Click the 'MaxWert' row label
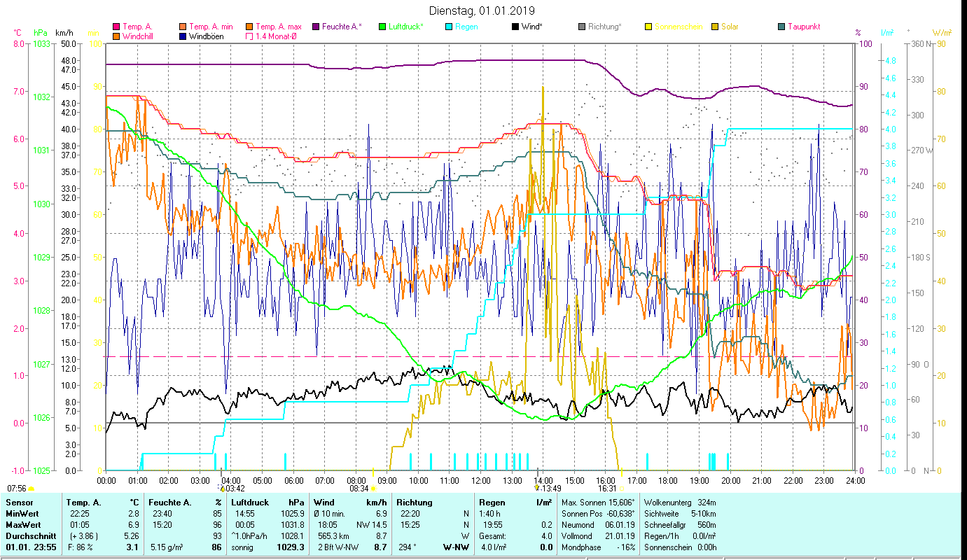967x560 pixels. (22, 524)
